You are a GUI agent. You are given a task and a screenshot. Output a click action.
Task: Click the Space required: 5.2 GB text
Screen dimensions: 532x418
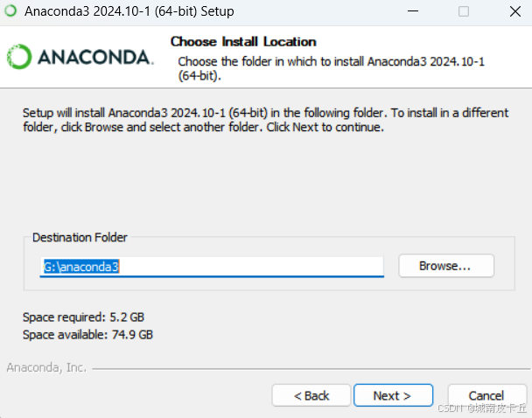pos(83,317)
